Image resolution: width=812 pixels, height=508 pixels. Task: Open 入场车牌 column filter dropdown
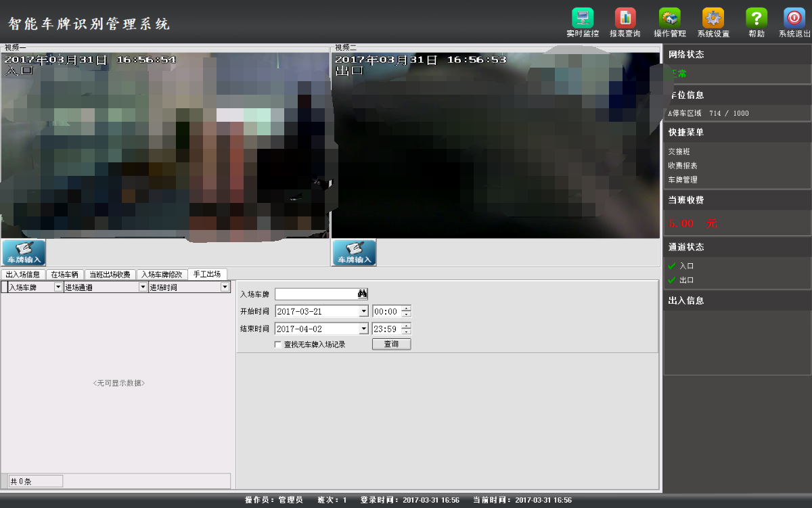pos(58,287)
